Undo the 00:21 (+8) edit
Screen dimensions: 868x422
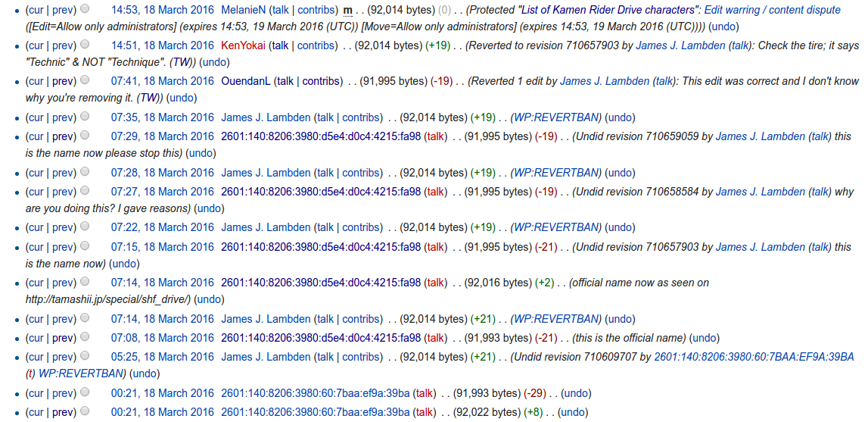(x=573, y=413)
